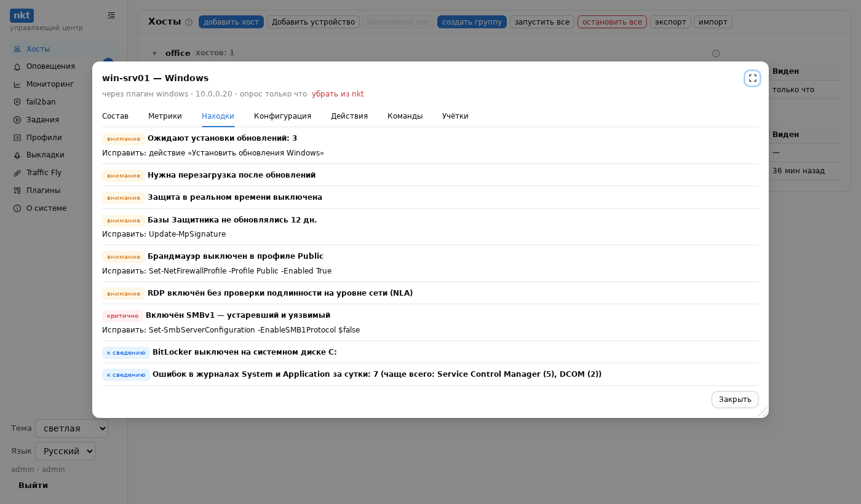Open Оповещения bell icon in sidebar
Screen dimensions: 861x504
coord(17,66)
